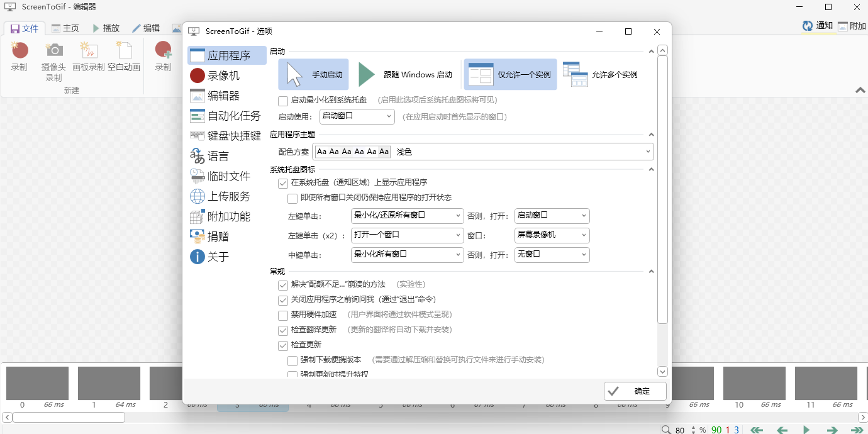This screenshot has height=434, width=868.
Task: Confirm options with the 确定 button
Action: pyautogui.click(x=635, y=391)
